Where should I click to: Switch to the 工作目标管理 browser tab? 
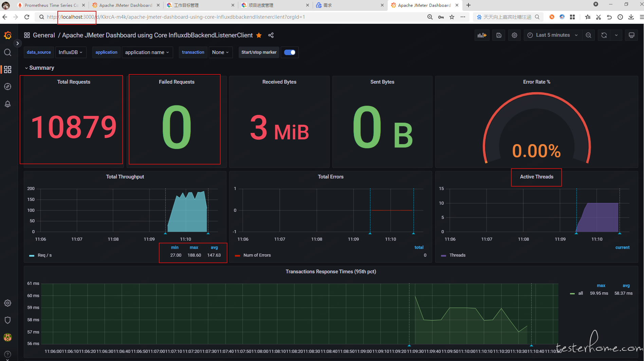(200, 5)
